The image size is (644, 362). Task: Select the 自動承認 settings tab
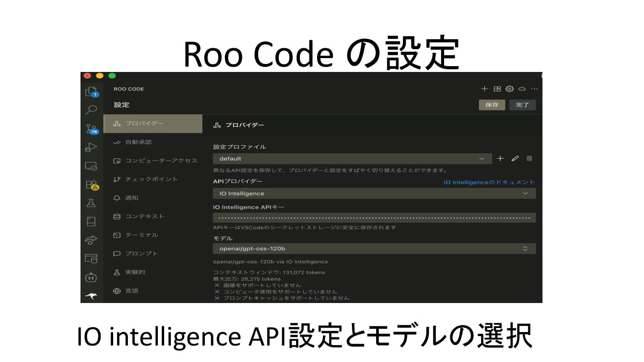[x=153, y=142]
